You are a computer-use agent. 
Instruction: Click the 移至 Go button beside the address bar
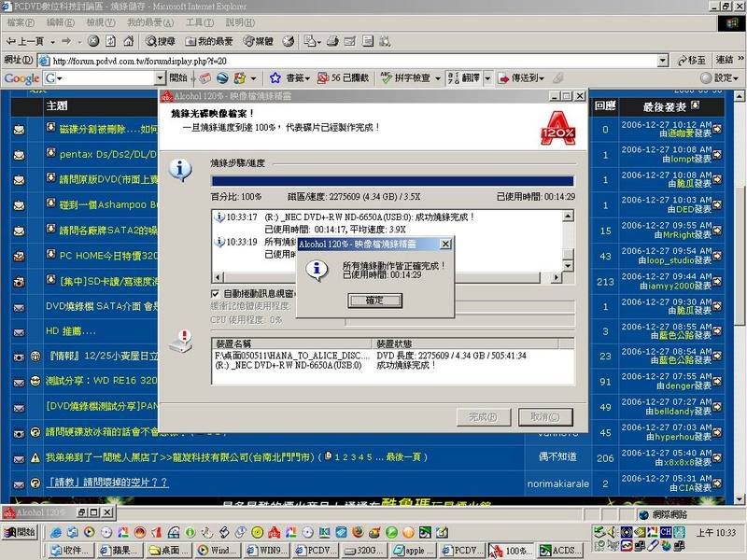click(691, 60)
